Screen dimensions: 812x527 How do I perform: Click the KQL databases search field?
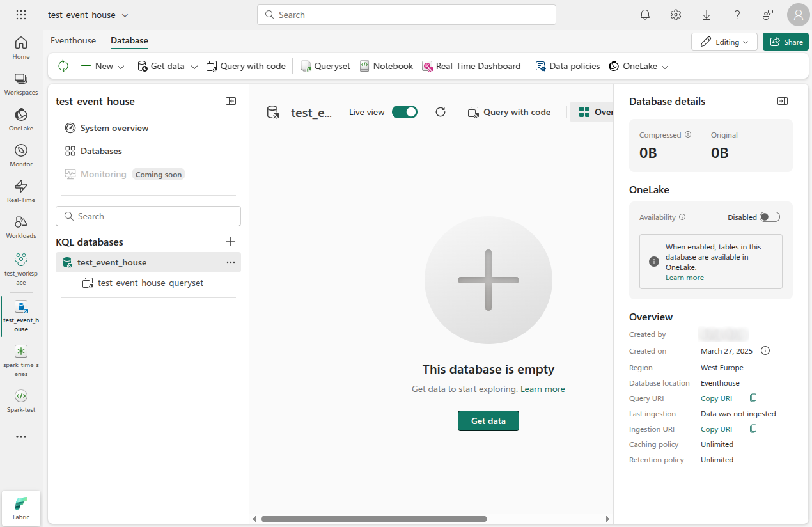[148, 216]
